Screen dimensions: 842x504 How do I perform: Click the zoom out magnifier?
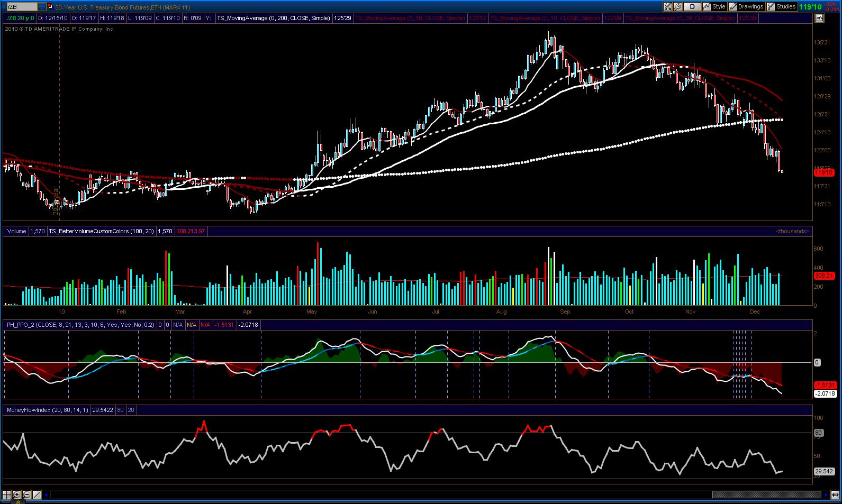coord(26,495)
